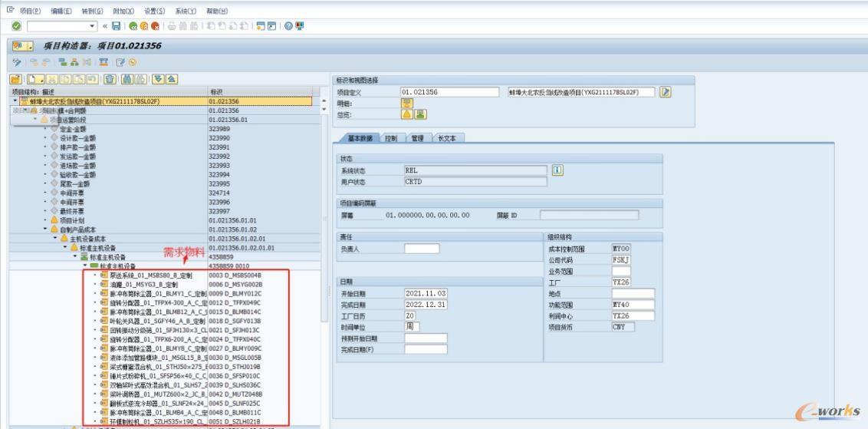Click the blue Help question mark icon
The image size is (868, 429).
(288, 26)
